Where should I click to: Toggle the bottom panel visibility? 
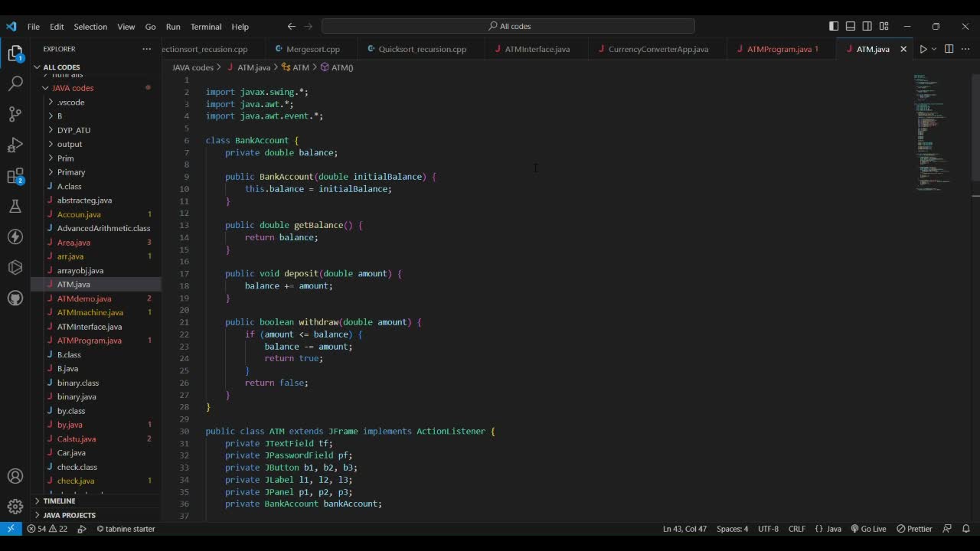(851, 27)
